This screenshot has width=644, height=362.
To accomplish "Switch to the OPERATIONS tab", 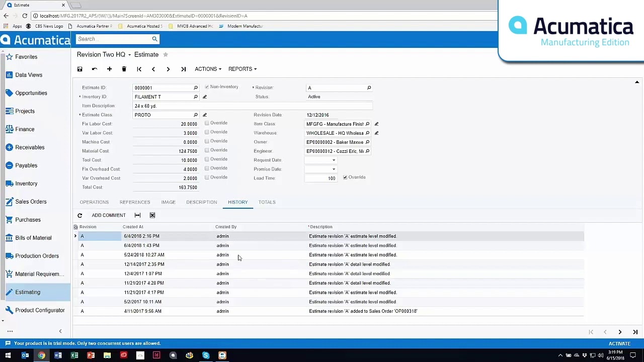I will pos(94,202).
